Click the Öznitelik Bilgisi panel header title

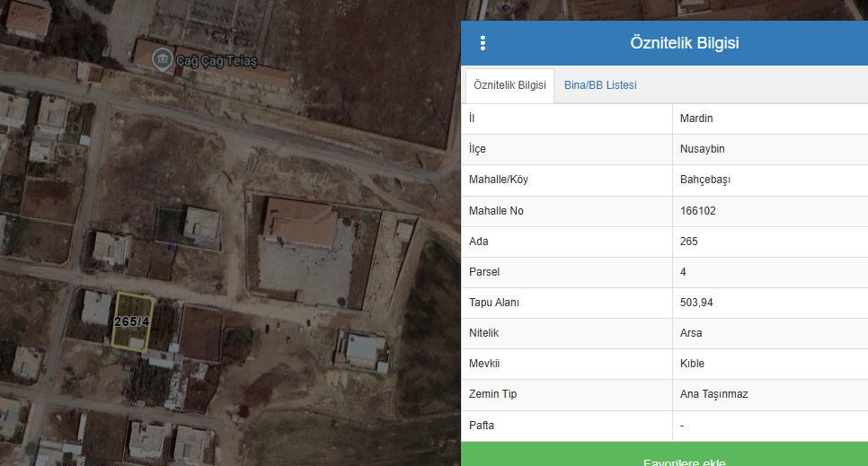point(684,43)
